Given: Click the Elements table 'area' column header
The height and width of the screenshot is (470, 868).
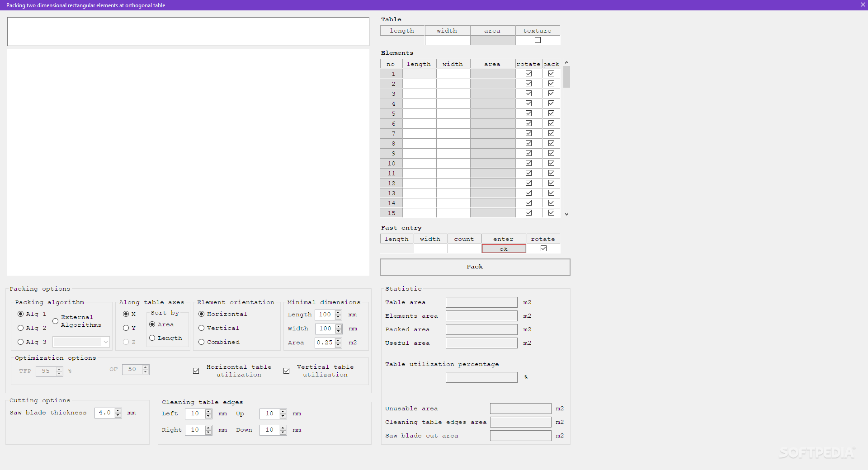Looking at the screenshot, I should (x=493, y=64).
